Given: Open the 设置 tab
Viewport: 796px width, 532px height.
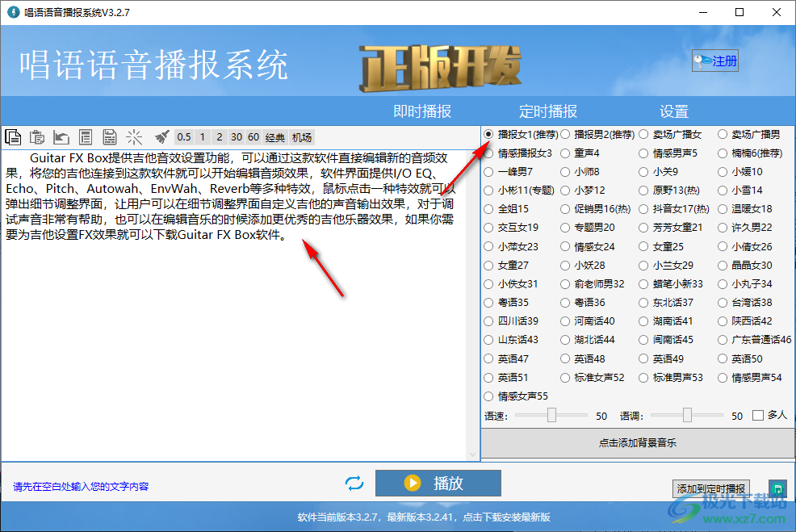Looking at the screenshot, I should click(674, 111).
